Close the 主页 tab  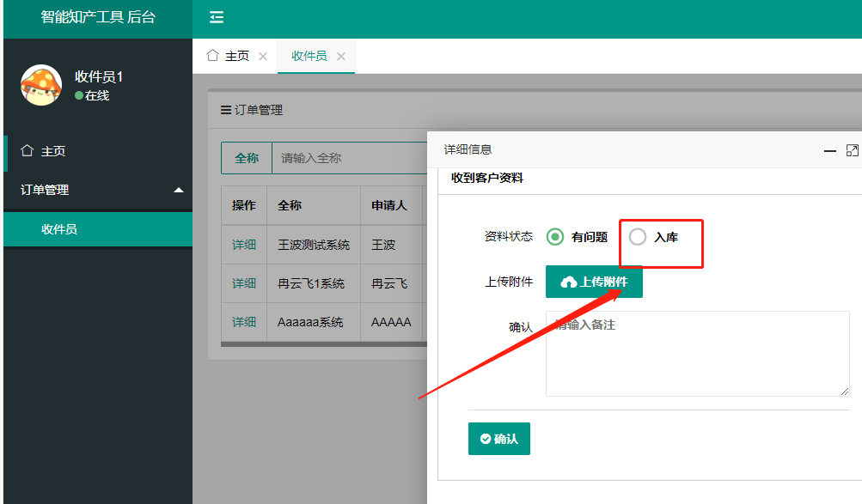[x=263, y=56]
